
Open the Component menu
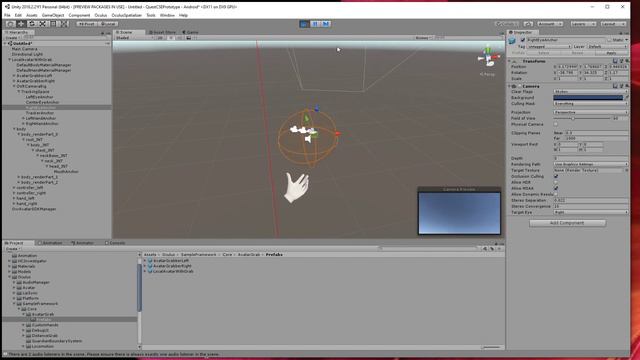point(79,15)
